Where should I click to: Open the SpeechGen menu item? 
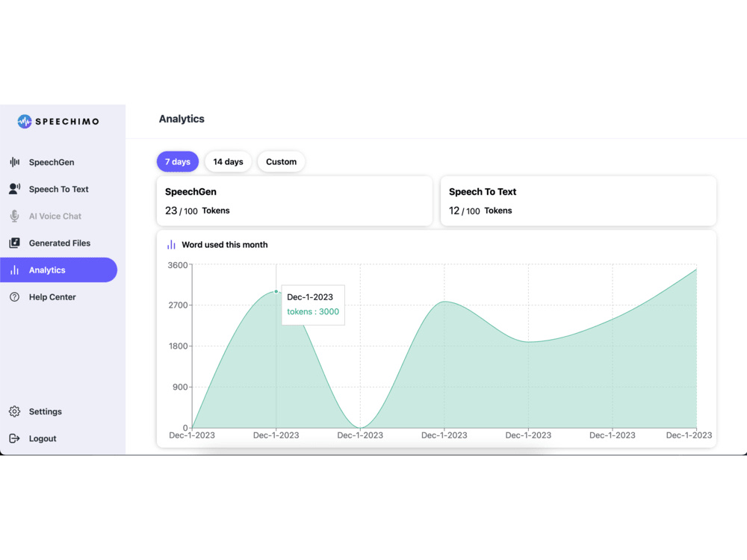[52, 162]
